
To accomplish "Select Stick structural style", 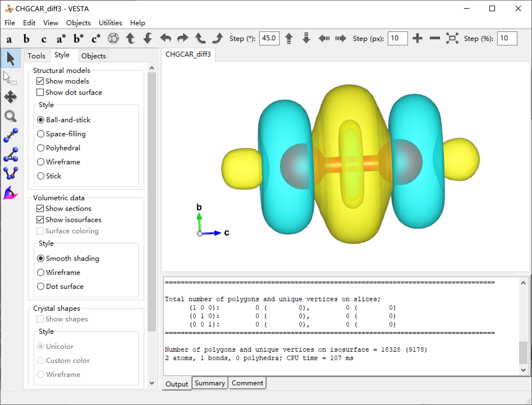I will 41,176.
